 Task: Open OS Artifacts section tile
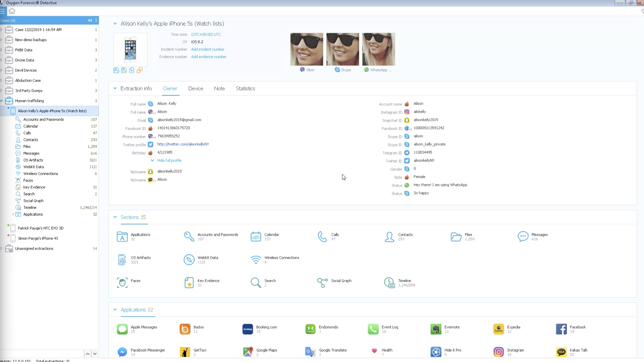(x=134, y=260)
